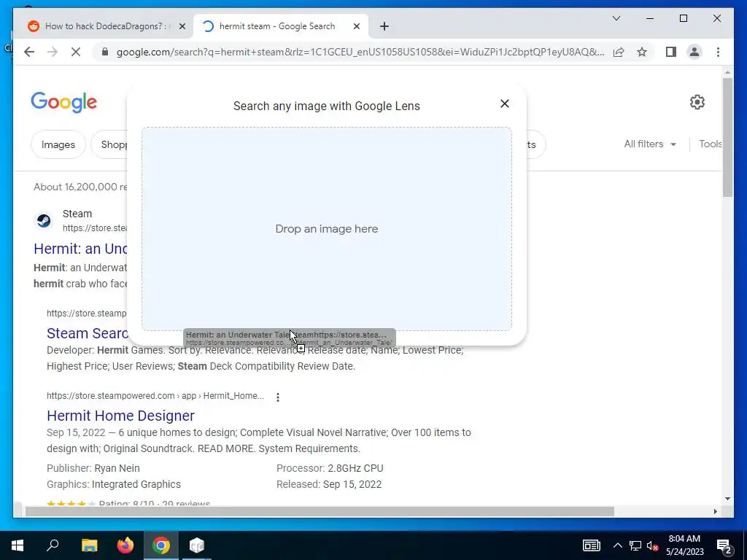
Task: Go to the Google logo homepage
Action: 64,102
